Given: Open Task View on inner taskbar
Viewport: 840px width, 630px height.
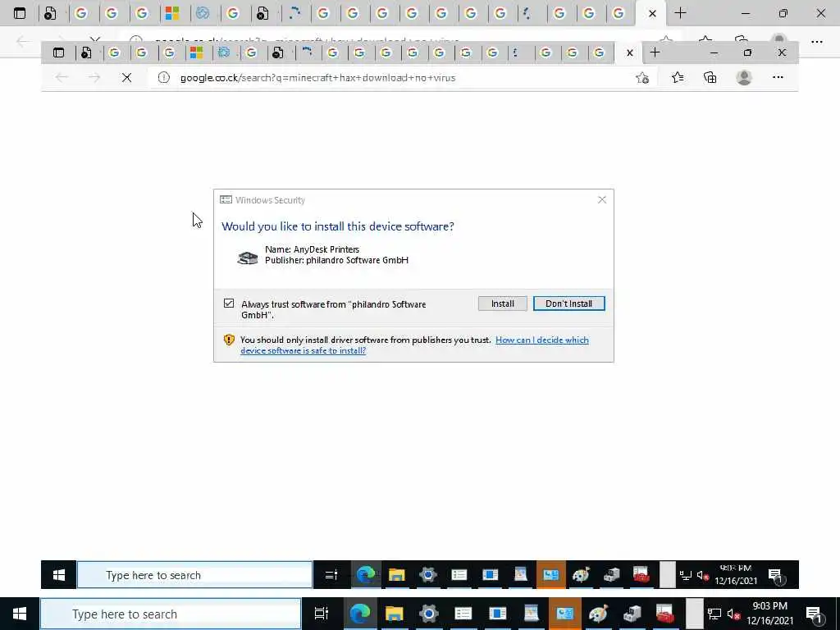Looking at the screenshot, I should pyautogui.click(x=331, y=575).
